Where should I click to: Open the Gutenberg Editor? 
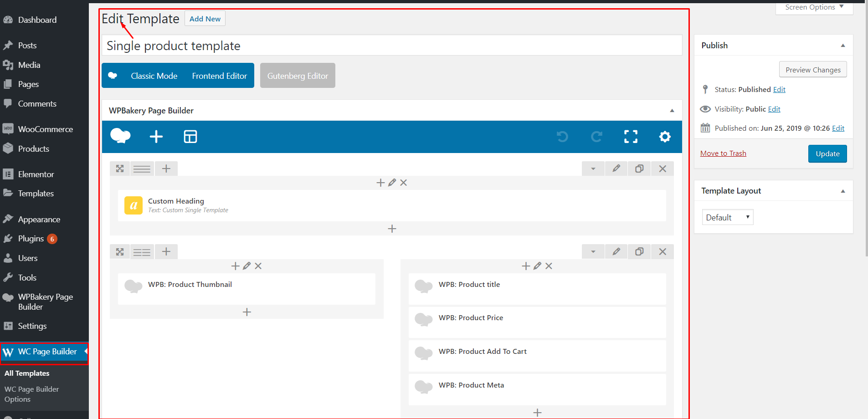coord(298,76)
